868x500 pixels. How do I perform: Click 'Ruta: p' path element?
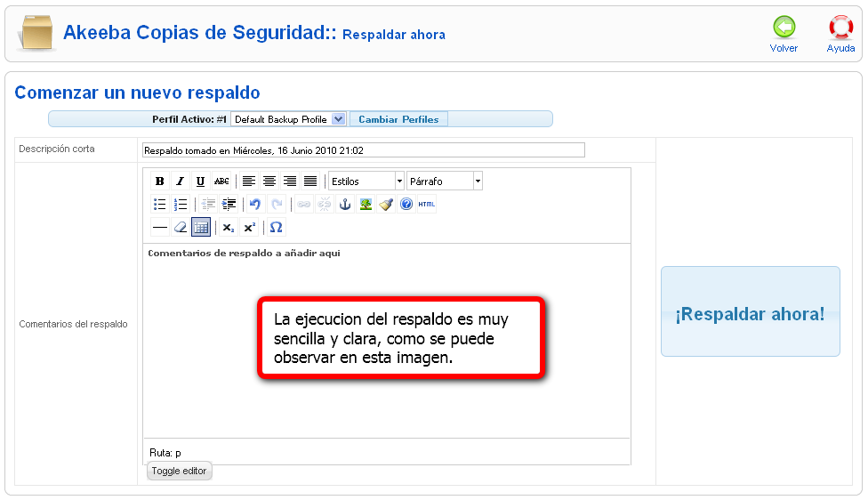165,453
